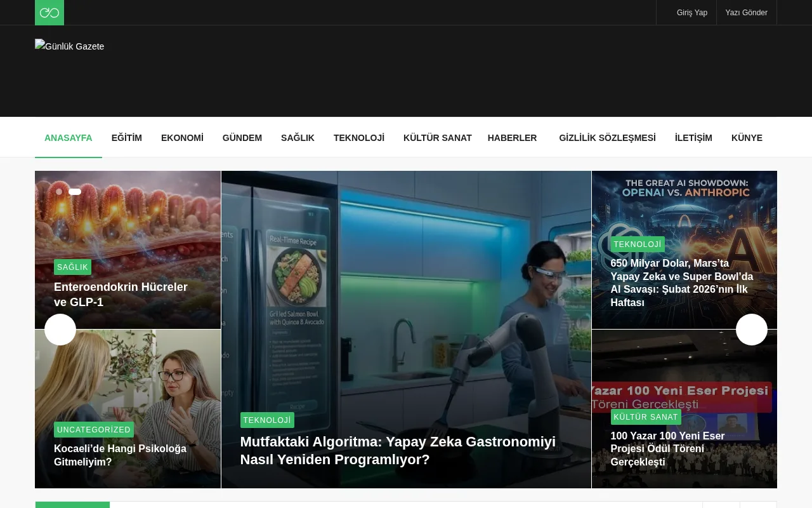Click the green breaking news ticker label
This screenshot has height=508, width=812.
[72, 506]
